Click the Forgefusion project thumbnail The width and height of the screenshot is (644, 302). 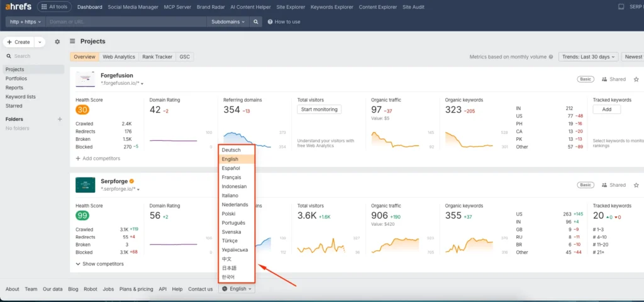pos(85,79)
